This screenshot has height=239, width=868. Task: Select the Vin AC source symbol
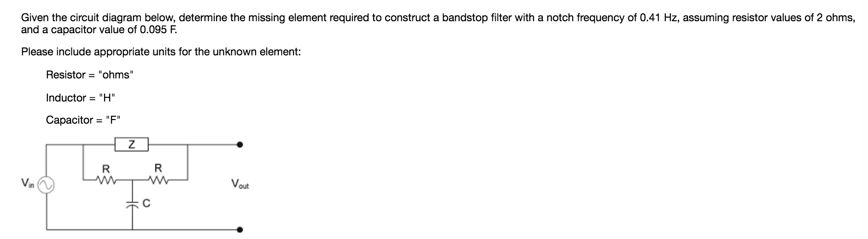click(x=46, y=185)
